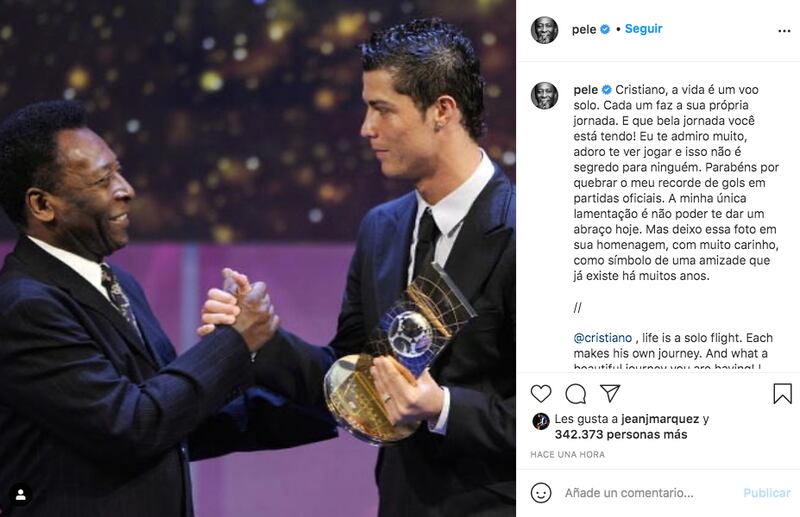Open comments via speech bubble icon

(x=576, y=393)
